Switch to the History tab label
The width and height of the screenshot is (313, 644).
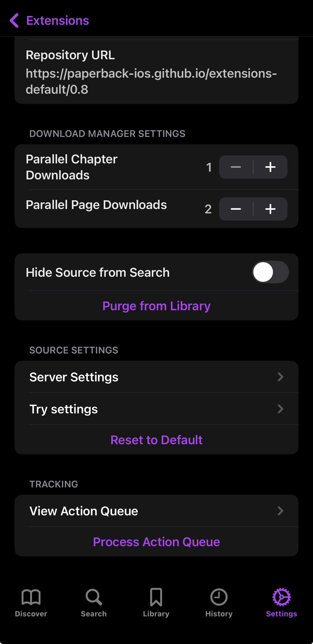[219, 614]
